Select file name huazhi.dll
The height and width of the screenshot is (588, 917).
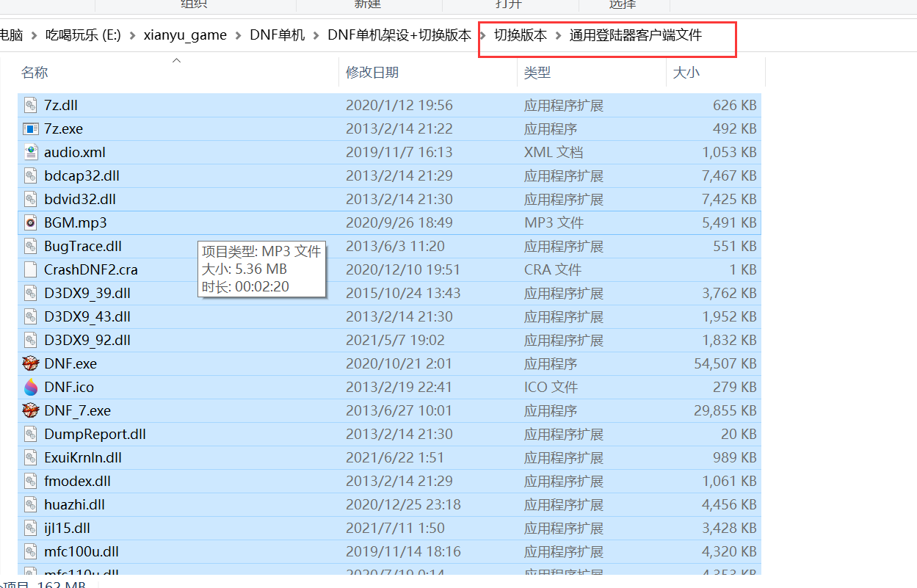(74, 504)
